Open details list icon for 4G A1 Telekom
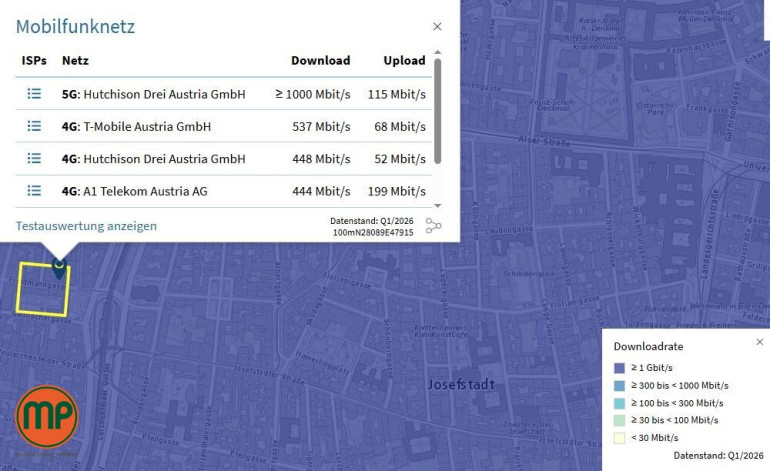This screenshot has height=471, width=770. pyautogui.click(x=34, y=191)
